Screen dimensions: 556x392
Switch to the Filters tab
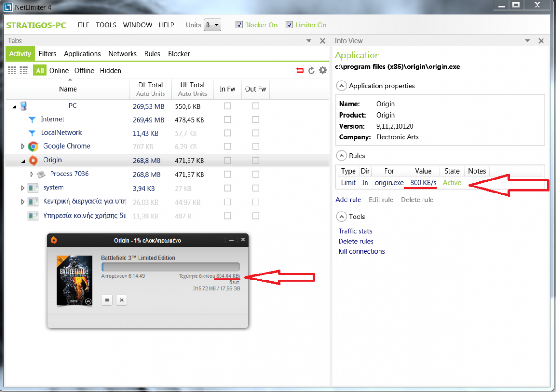click(48, 54)
